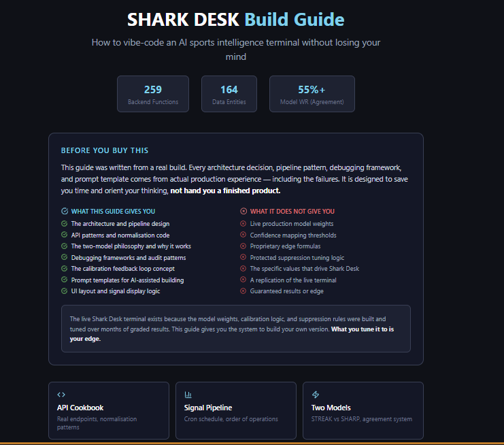Click check icon next to 'The calibration feedback loop concept'
This screenshot has height=445, width=504.
click(x=65, y=269)
